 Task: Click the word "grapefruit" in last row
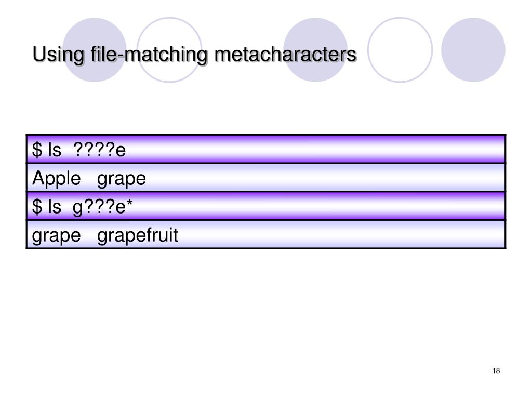click(137, 235)
